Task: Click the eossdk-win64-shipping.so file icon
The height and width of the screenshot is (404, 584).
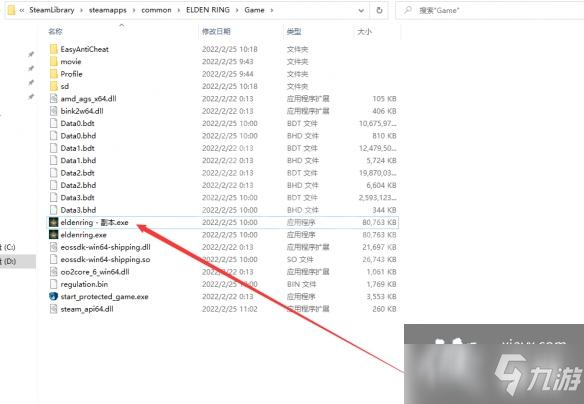Action: [x=54, y=259]
